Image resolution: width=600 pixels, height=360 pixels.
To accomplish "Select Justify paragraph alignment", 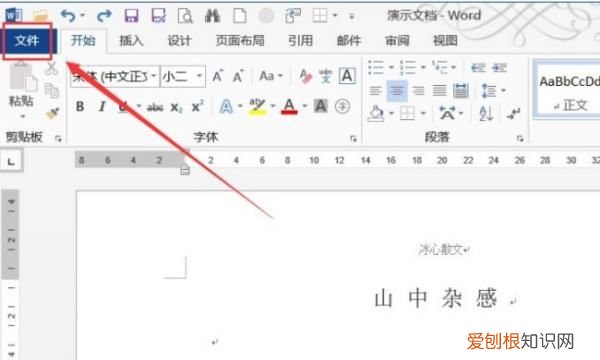I will coord(439,91).
